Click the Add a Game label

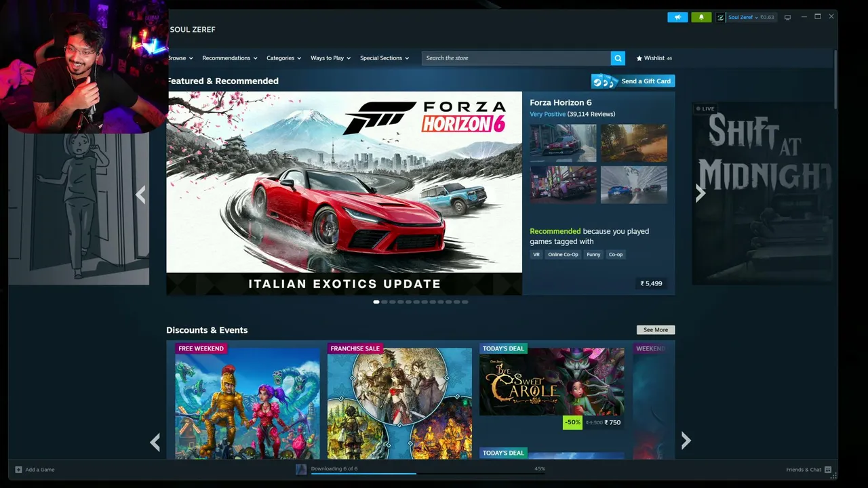click(40, 470)
